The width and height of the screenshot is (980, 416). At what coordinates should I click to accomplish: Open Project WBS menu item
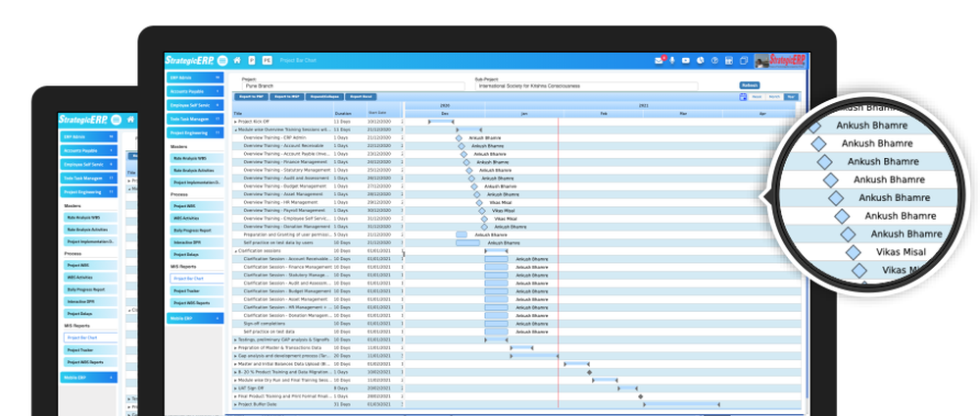[x=197, y=206]
